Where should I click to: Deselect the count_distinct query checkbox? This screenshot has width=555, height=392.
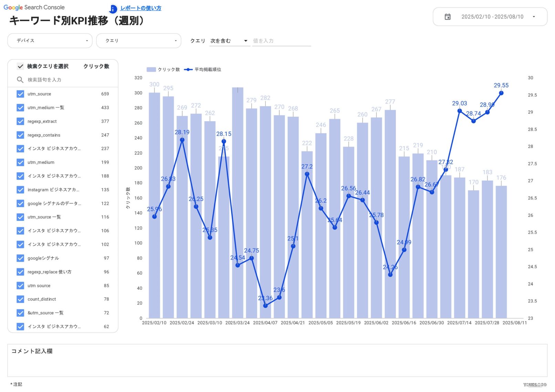[x=20, y=299]
